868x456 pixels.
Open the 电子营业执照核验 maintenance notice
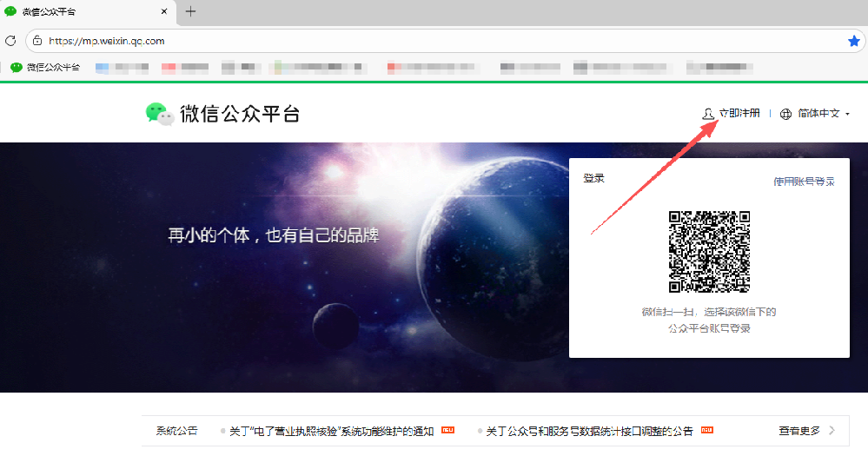331,431
